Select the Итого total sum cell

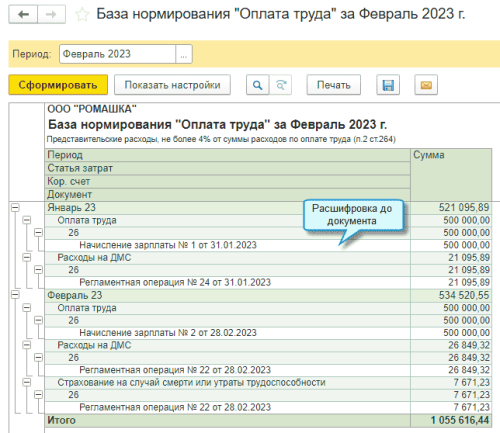[451, 420]
